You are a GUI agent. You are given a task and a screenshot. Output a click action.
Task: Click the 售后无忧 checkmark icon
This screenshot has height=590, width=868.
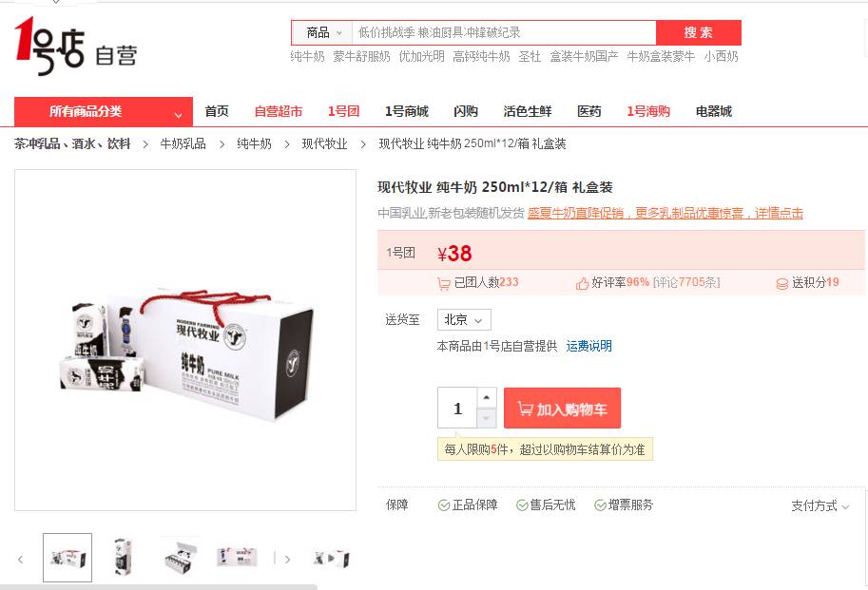pyautogui.click(x=521, y=504)
